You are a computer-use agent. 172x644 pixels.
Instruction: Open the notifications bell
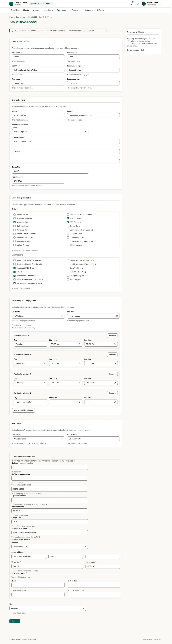pos(132,4)
